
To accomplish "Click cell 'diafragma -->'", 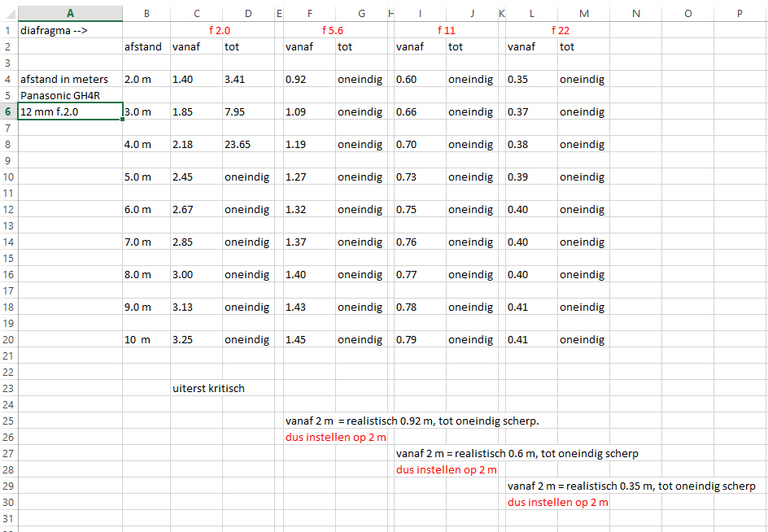I will 70,30.
